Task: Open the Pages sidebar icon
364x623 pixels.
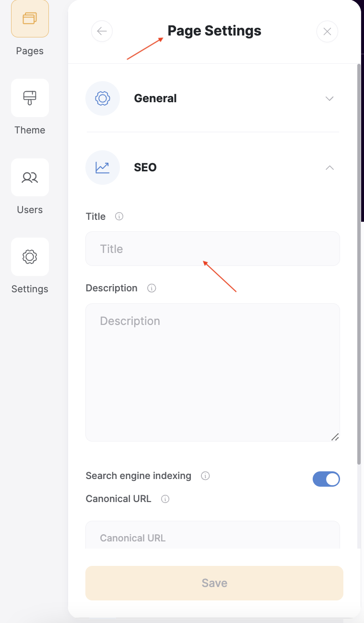Action: point(30,19)
